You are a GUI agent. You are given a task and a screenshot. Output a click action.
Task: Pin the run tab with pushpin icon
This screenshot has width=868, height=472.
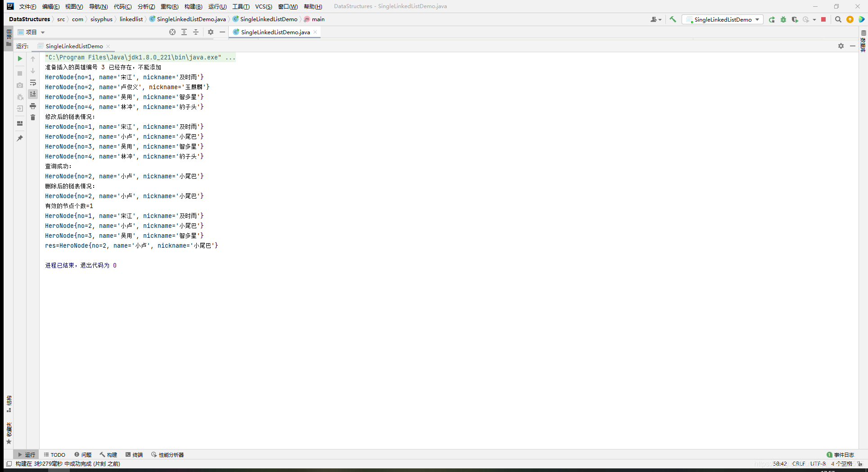[20, 138]
